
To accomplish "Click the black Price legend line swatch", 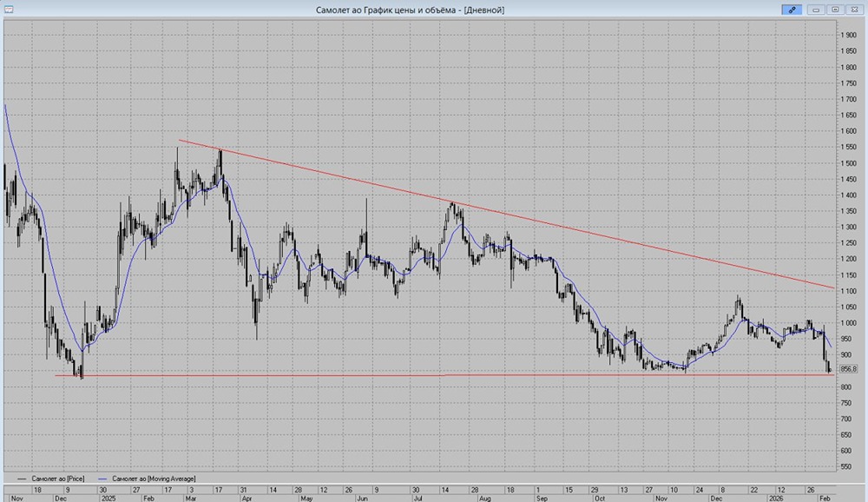I will pyautogui.click(x=22, y=479).
